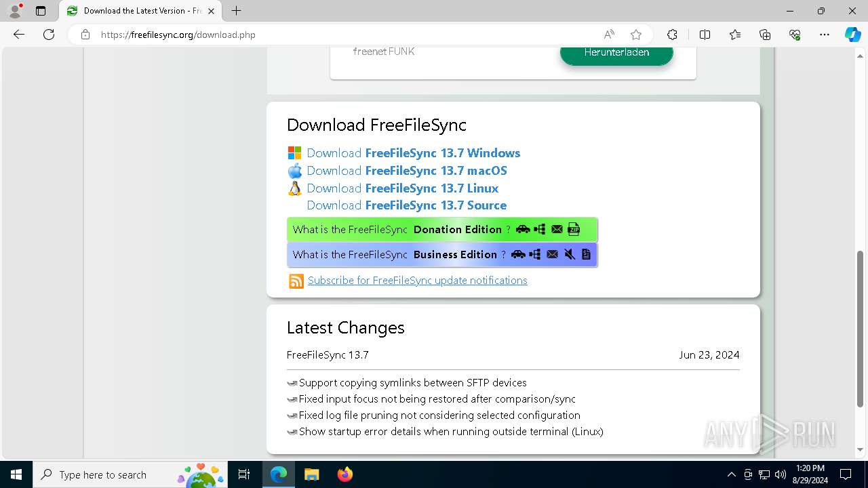Subscribe for FreeFileSync update notifications
This screenshot has width=868, height=488.
[417, 280]
